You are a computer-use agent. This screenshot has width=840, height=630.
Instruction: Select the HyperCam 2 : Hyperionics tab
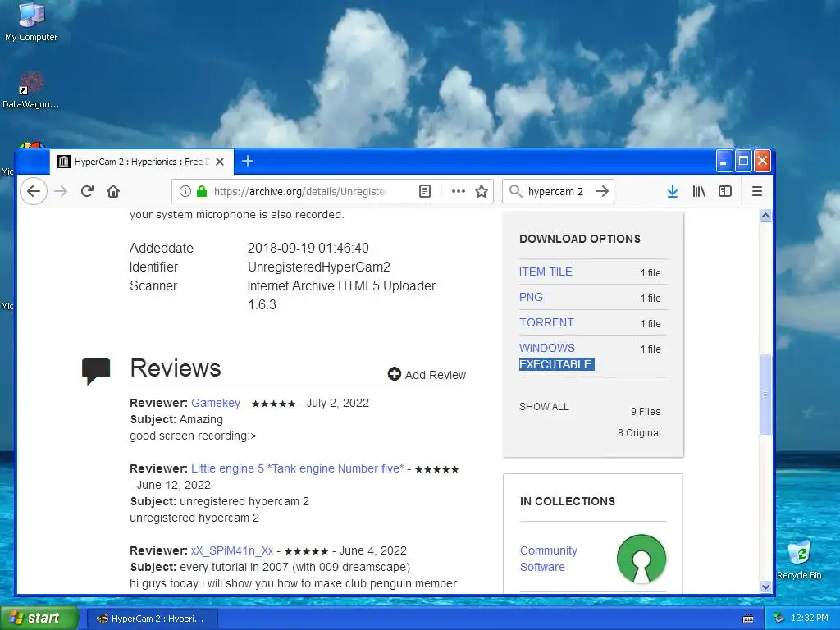click(x=142, y=162)
